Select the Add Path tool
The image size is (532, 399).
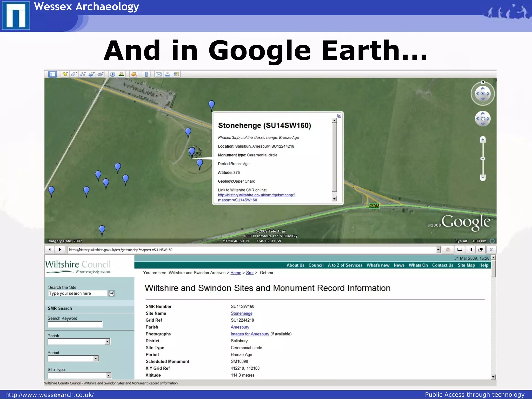[83, 74]
